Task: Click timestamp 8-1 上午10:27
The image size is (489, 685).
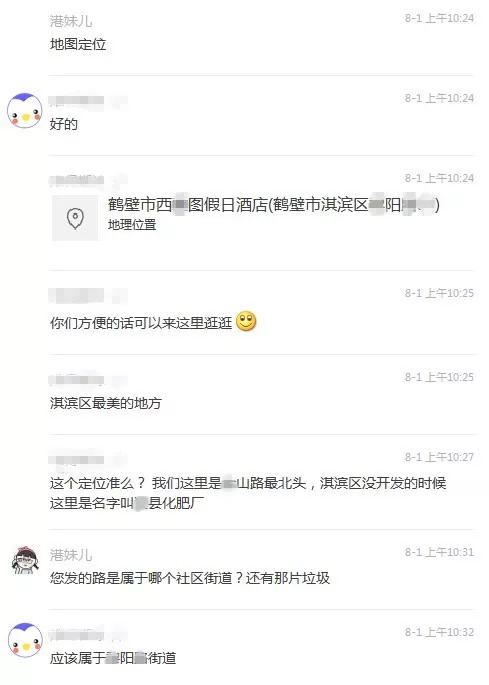Action: (439, 457)
